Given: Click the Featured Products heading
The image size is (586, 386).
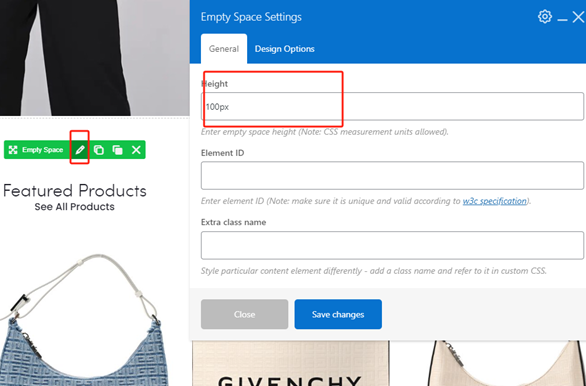Looking at the screenshot, I should pos(74,191).
